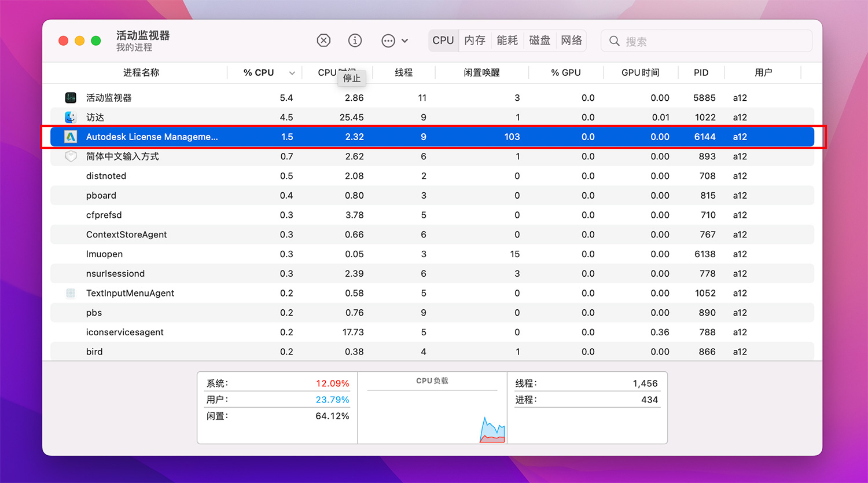Select the distnoted process
The height and width of the screenshot is (483, 868).
pos(432,176)
